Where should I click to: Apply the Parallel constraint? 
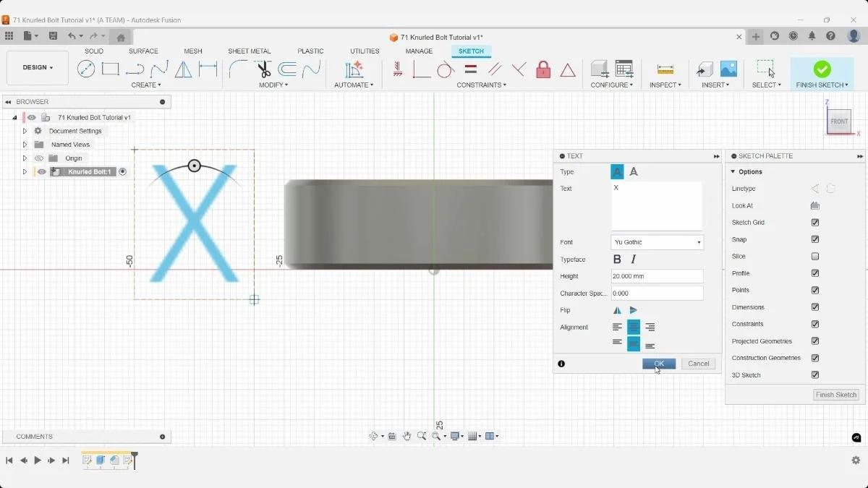tap(495, 69)
